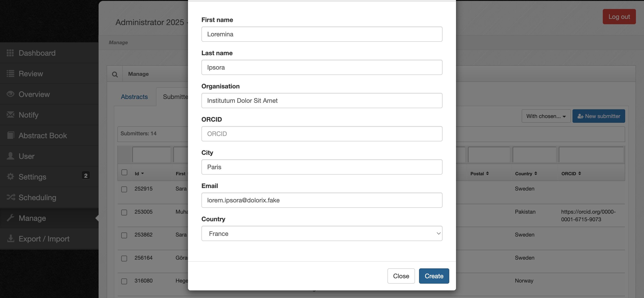The image size is (644, 298).
Task: Tick the checkbox for submitter 252915
Action: [x=124, y=189]
